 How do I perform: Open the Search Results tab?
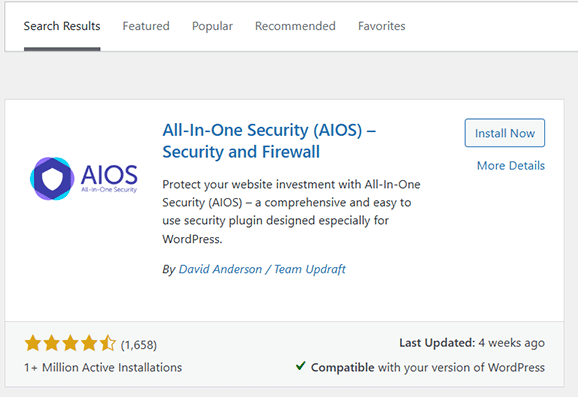pos(62,26)
